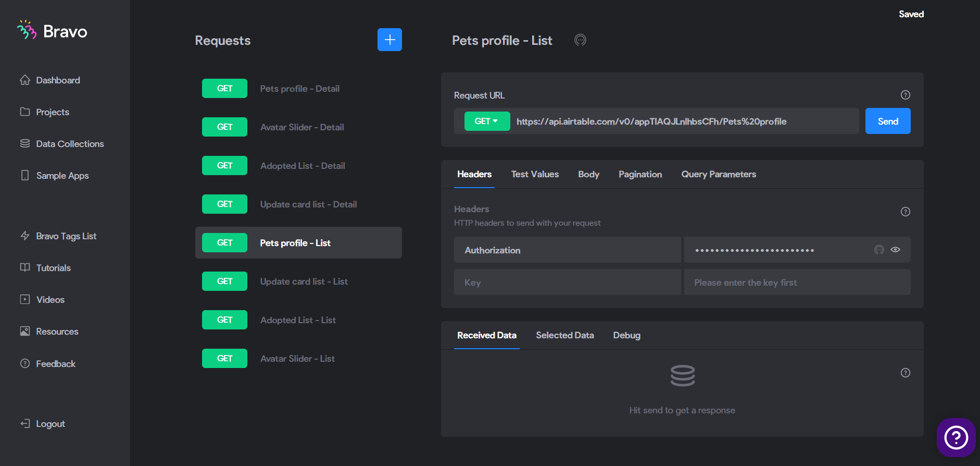Open help for Headers section
This screenshot has height=466, width=980.
906,212
